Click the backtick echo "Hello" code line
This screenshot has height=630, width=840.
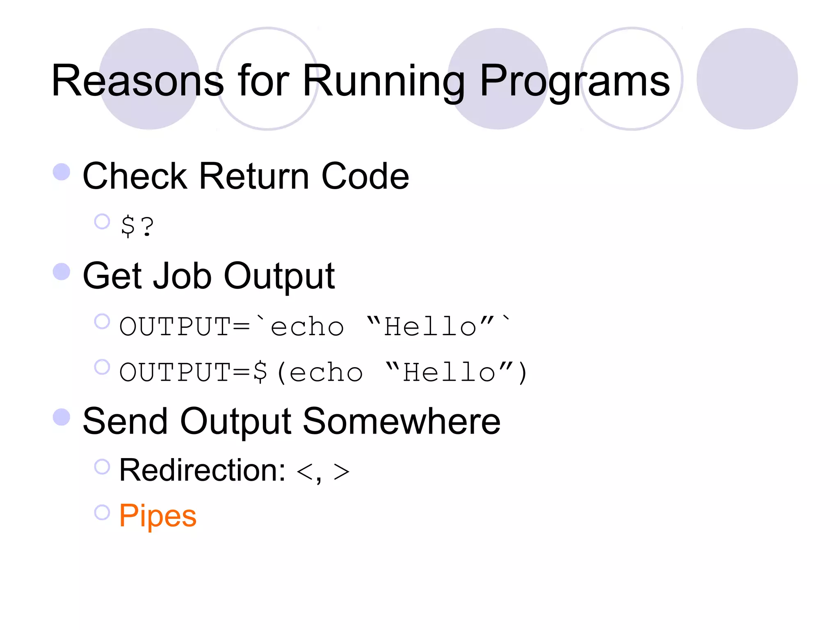315,326
